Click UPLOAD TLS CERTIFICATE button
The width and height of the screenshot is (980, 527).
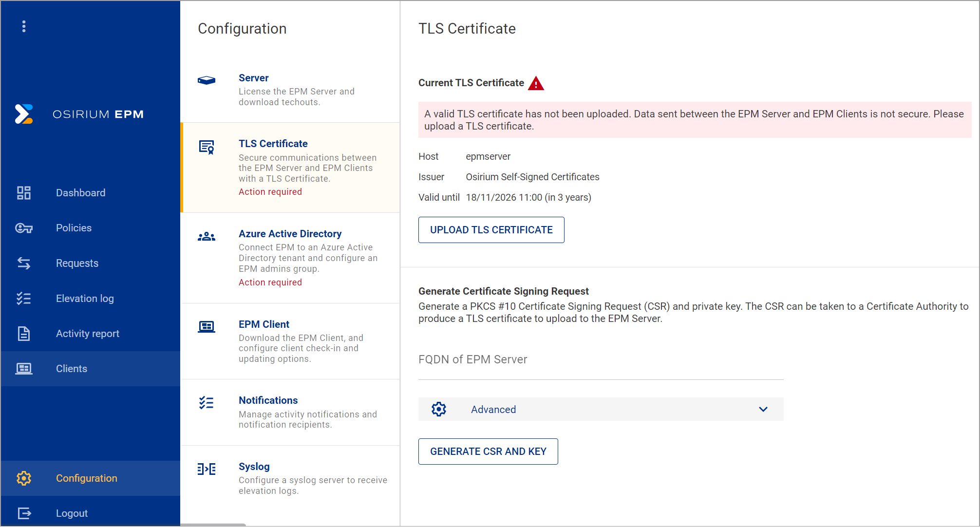(490, 230)
